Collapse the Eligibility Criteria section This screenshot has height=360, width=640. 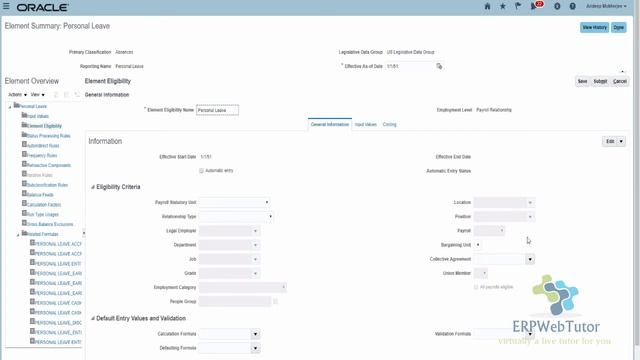[x=93, y=187]
